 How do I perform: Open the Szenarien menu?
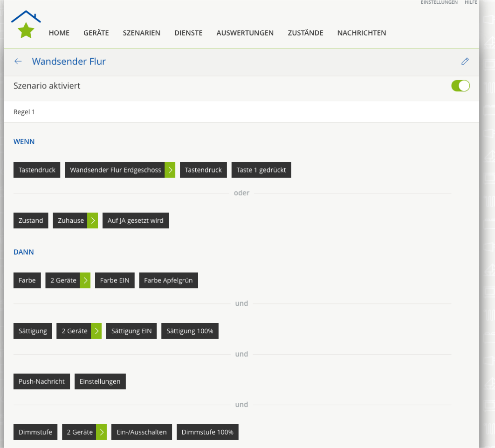142,33
